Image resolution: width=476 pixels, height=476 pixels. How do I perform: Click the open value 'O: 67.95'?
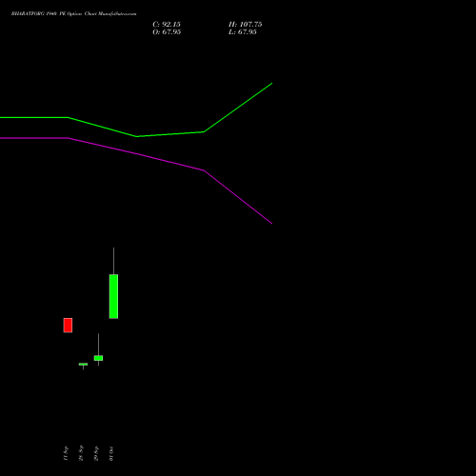(x=167, y=32)
